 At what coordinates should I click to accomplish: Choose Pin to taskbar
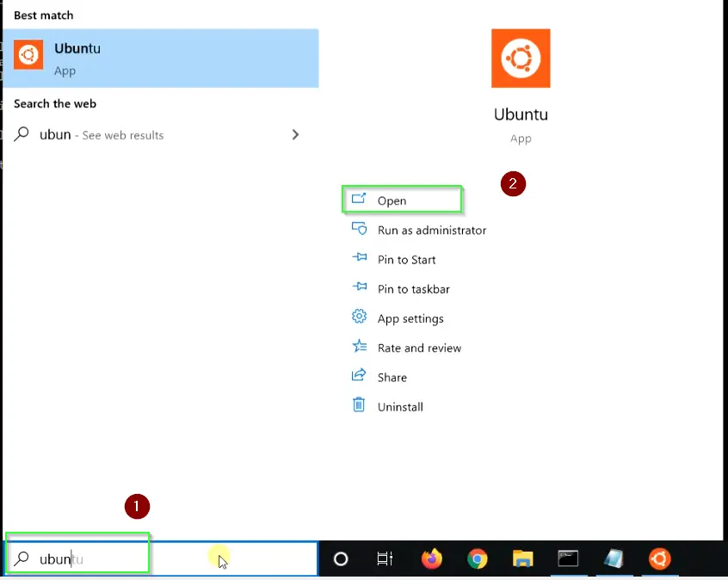click(414, 289)
